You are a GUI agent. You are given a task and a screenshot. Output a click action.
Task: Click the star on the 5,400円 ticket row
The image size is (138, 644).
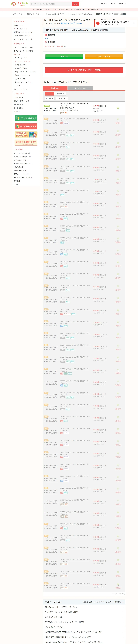click(x=118, y=131)
